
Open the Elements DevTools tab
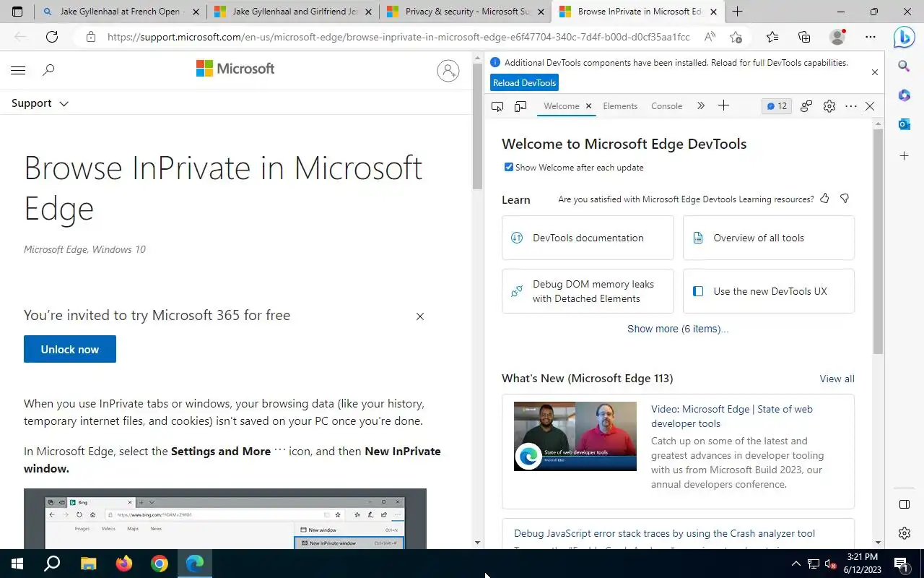(620, 106)
